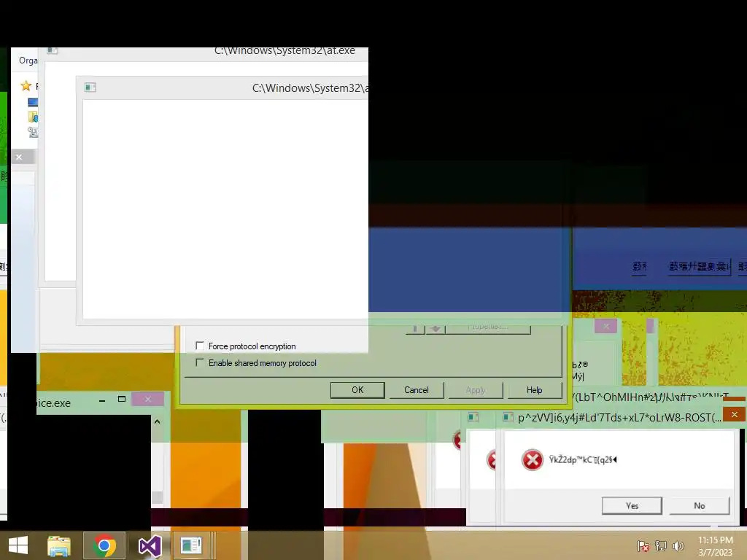
Task: Cancel the protocol settings dialog
Action: click(417, 390)
